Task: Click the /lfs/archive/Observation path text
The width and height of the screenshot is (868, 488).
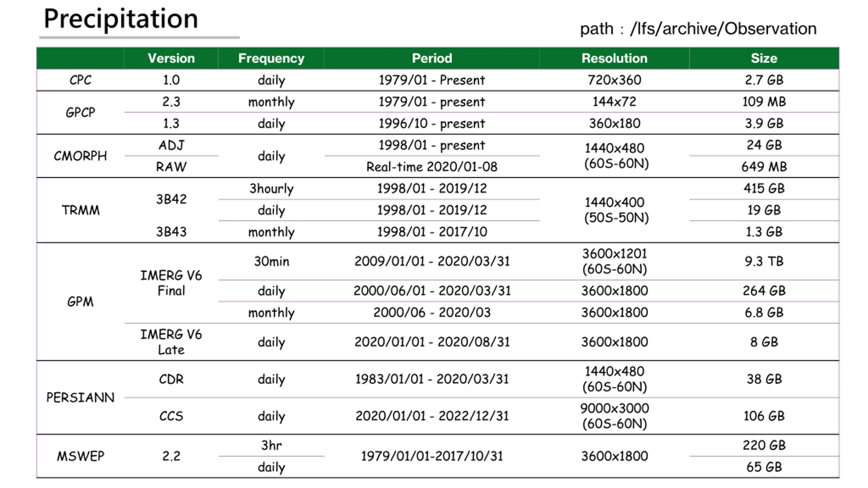Action: [x=723, y=29]
